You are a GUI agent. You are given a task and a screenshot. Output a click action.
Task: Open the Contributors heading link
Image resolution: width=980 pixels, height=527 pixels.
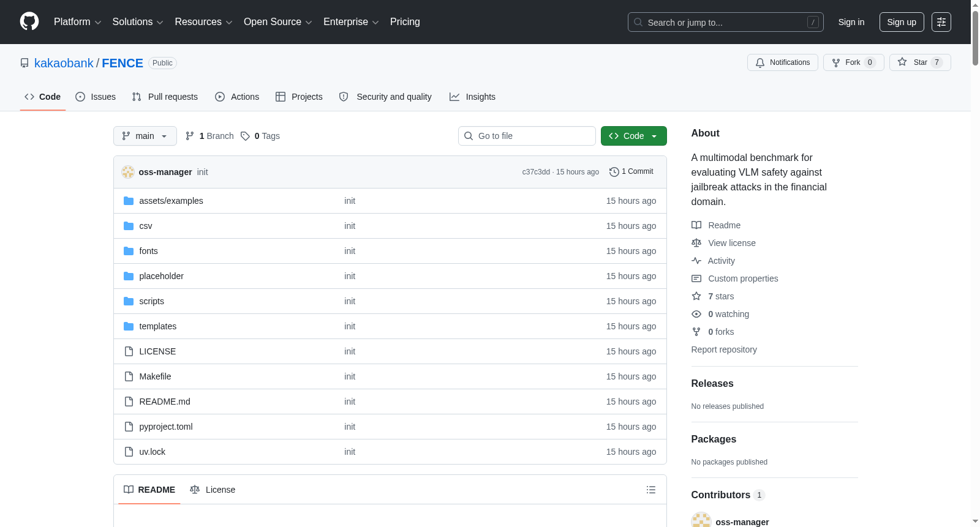tap(728, 495)
